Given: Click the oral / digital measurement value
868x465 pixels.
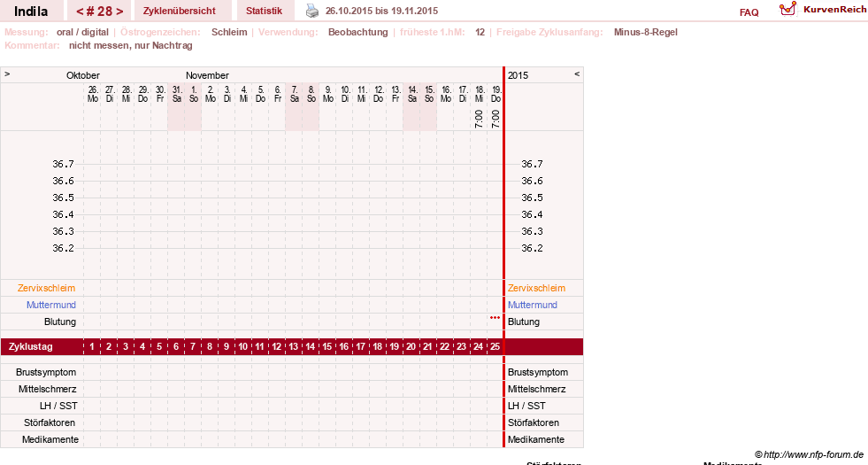Looking at the screenshot, I should pos(82,32).
